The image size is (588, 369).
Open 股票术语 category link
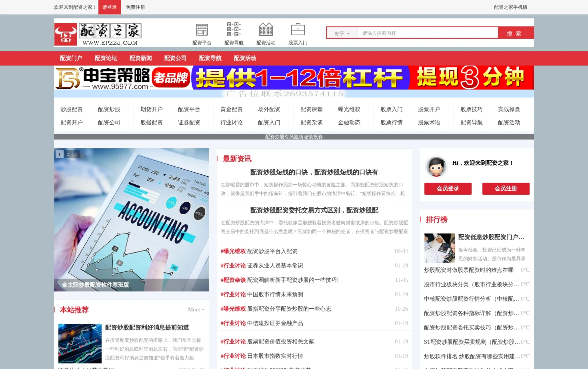429,122
